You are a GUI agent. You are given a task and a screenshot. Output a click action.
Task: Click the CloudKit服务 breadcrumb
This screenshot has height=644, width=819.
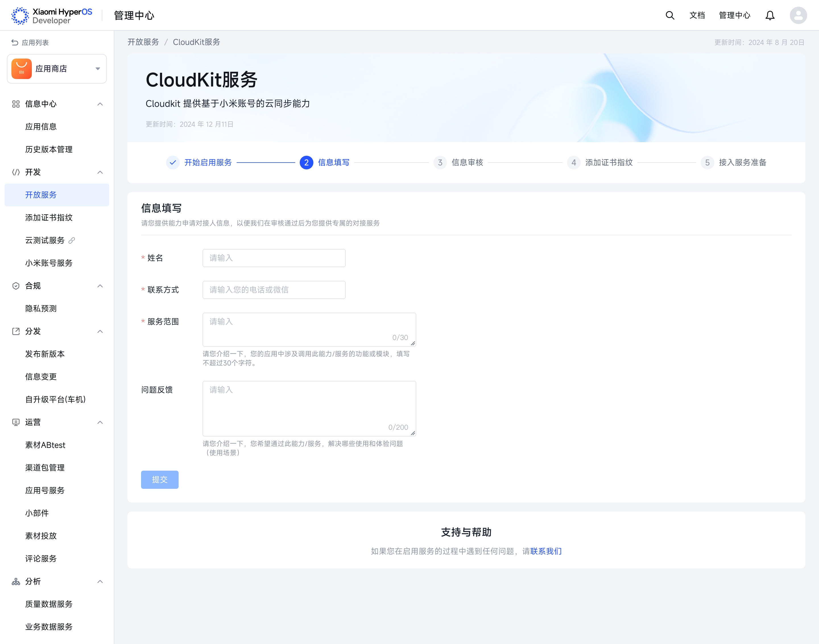point(197,42)
